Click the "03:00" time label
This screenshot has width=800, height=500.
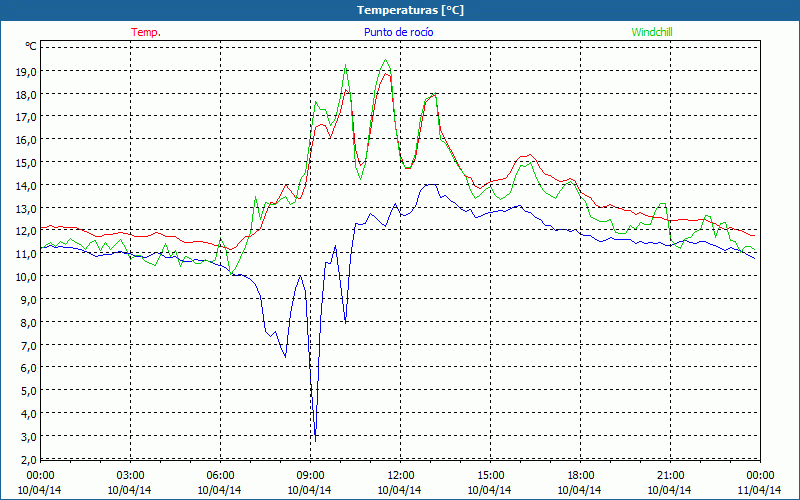pos(130,476)
